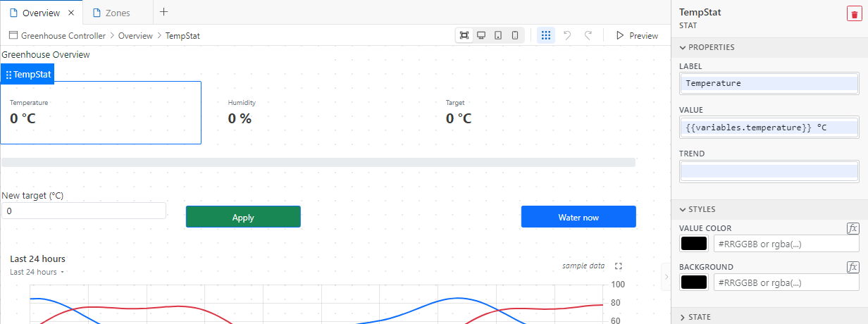Click the Water now button
Viewport: 868px width, 324px height.
(x=578, y=217)
